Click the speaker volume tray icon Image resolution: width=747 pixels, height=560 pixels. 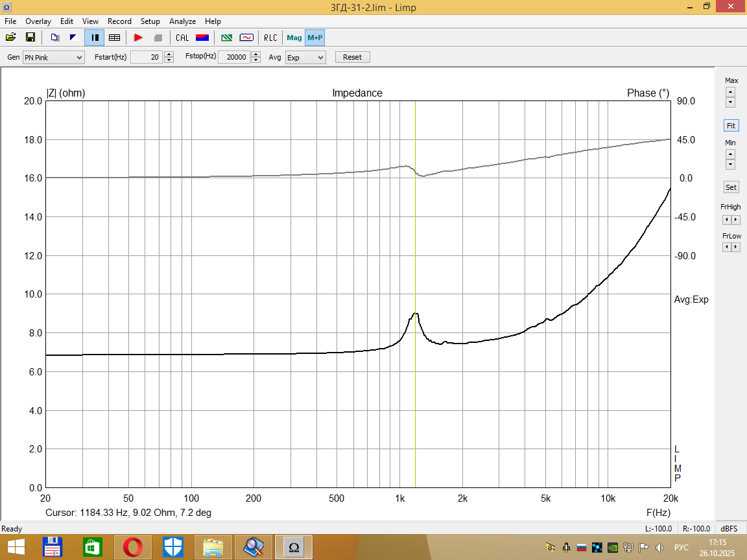[660, 548]
